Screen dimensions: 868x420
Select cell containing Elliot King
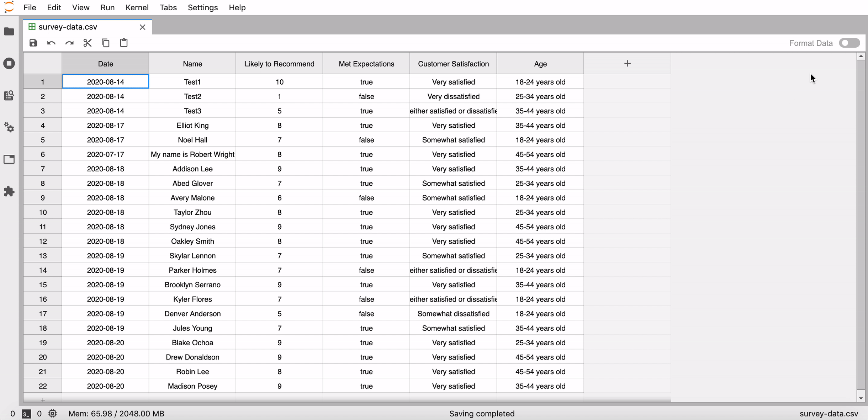pyautogui.click(x=192, y=126)
